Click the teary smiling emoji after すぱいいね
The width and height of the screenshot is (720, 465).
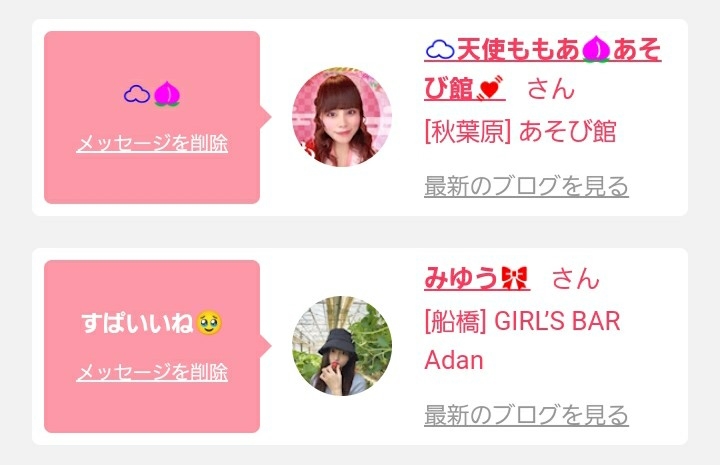pos(209,323)
